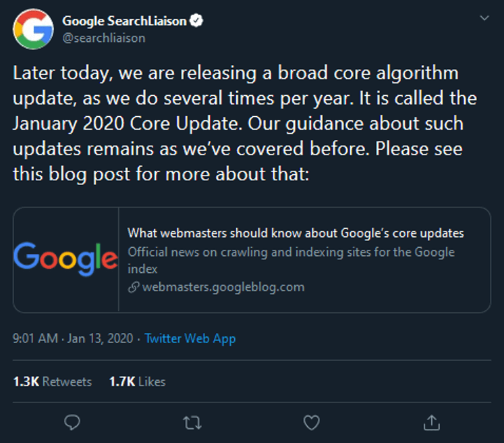This screenshot has height=443, width=504.
Task: Click the Google profile avatar
Action: point(33,30)
